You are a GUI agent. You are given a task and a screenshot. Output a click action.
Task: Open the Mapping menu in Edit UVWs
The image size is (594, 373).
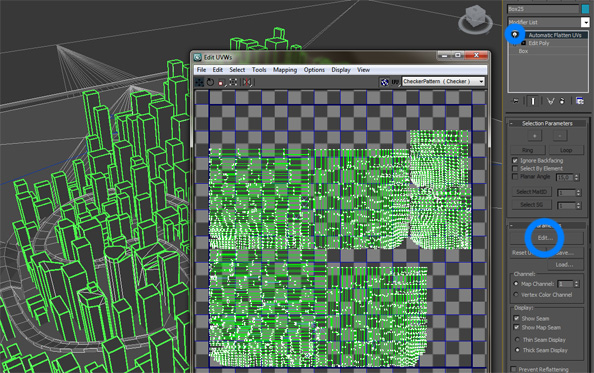(x=285, y=70)
